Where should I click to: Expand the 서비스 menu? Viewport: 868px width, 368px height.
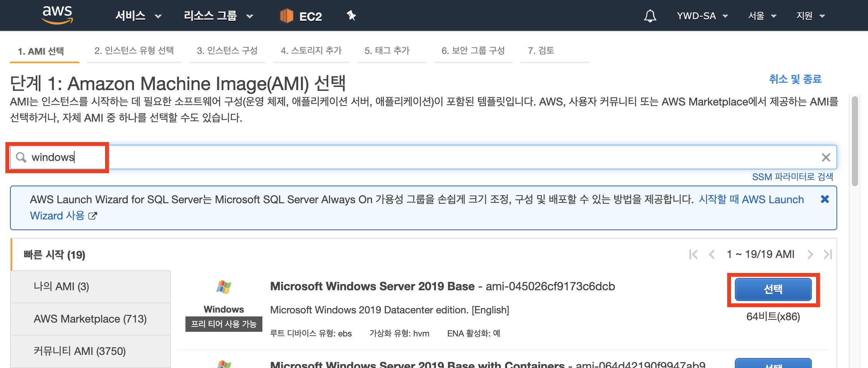(x=139, y=16)
